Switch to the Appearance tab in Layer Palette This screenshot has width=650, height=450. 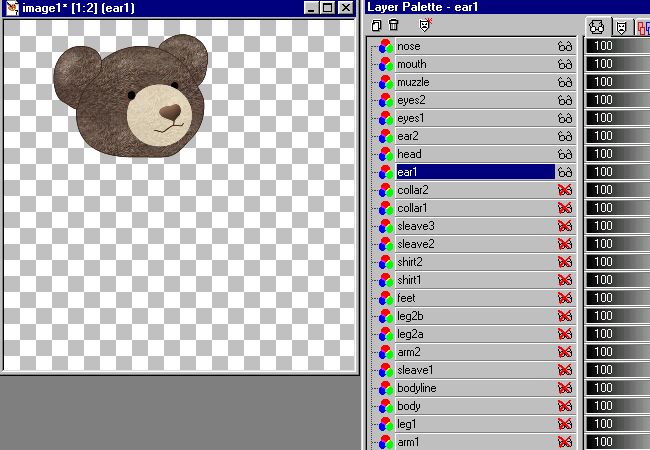point(598,26)
